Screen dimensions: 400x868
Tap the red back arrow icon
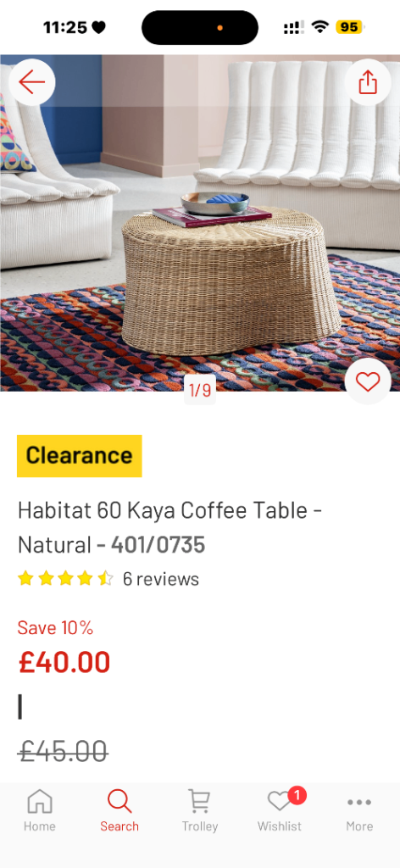[x=31, y=82]
